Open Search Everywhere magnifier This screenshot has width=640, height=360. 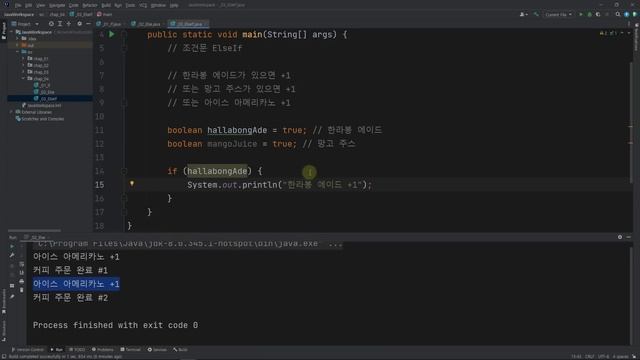point(618,14)
